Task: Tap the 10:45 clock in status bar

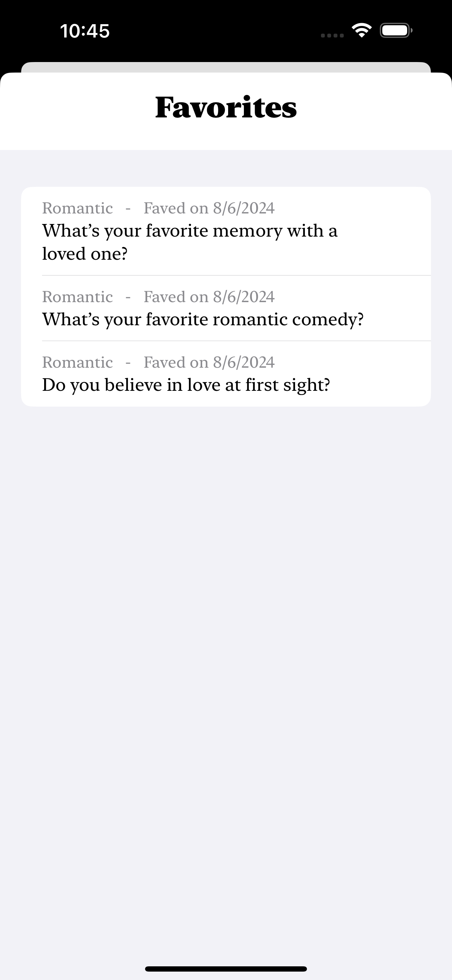Action: tap(85, 31)
